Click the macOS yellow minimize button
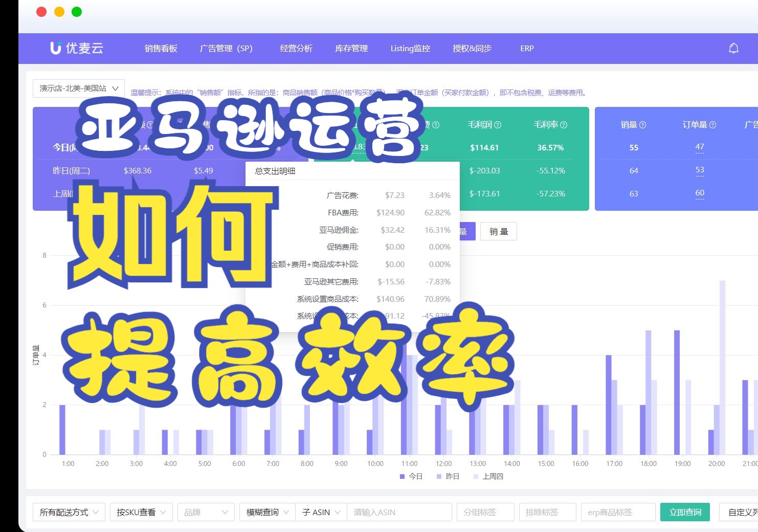Viewport: 758px width, 532px height. click(x=59, y=12)
